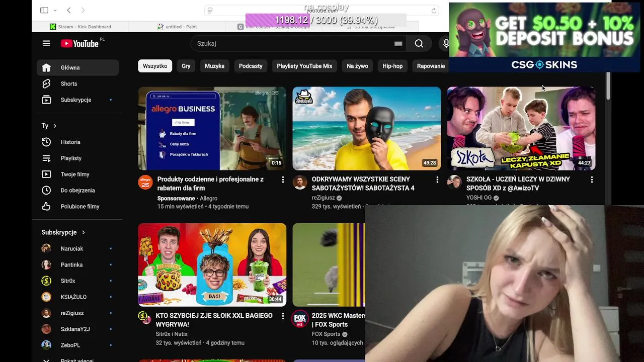This screenshot has width=644, height=362.
Task: Open Historia in sidebar
Action: tap(77, 142)
